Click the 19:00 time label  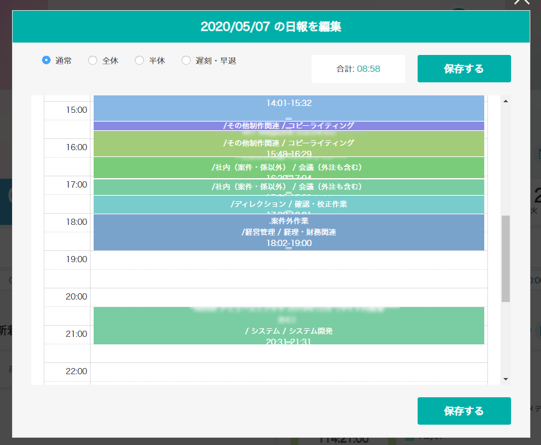tap(77, 259)
